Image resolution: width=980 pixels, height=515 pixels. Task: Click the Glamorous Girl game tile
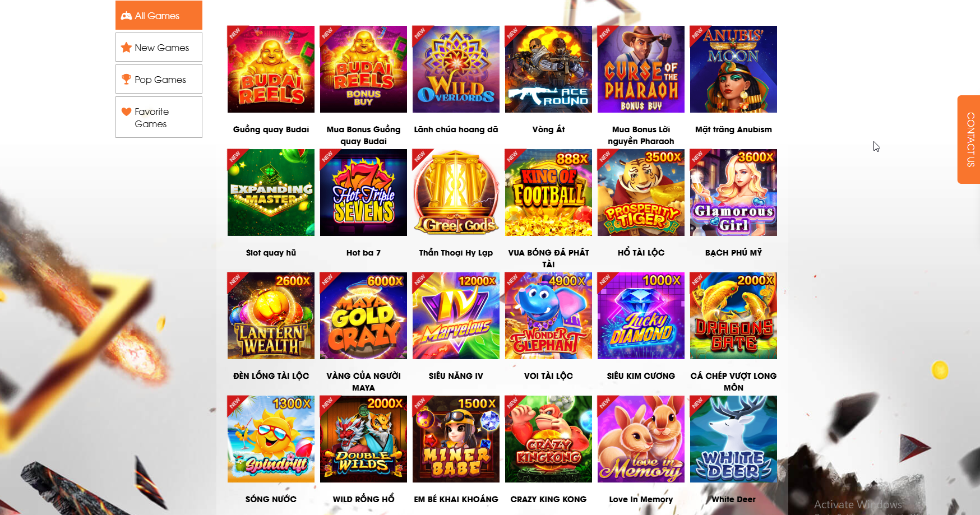pyautogui.click(x=733, y=192)
